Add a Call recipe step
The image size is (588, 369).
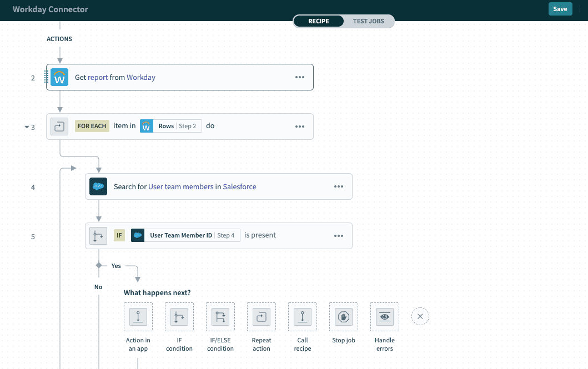pyautogui.click(x=303, y=317)
